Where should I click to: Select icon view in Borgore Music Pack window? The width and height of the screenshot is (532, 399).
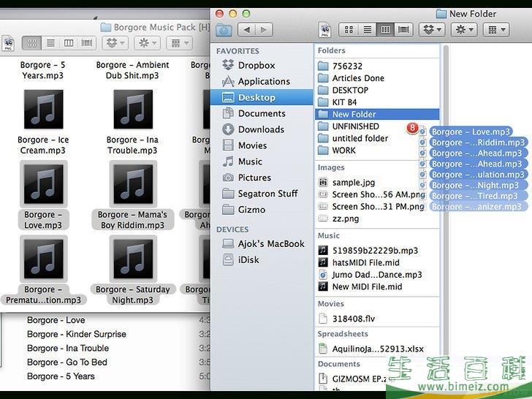32,43
